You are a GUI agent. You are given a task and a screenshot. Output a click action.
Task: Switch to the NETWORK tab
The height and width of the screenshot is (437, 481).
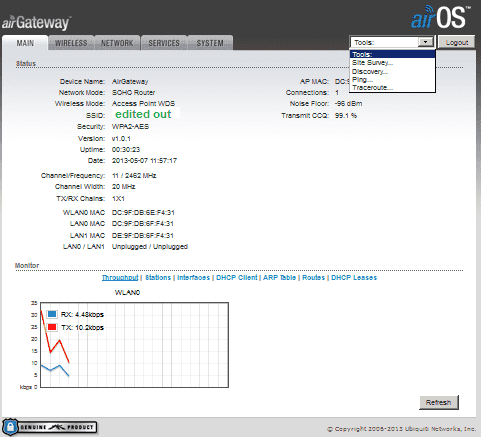click(x=117, y=43)
